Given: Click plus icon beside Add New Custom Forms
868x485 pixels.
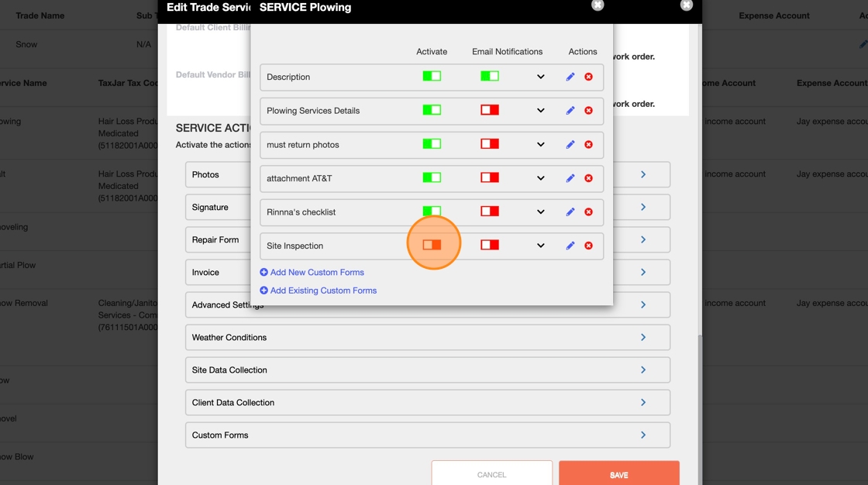Looking at the screenshot, I should tap(263, 273).
